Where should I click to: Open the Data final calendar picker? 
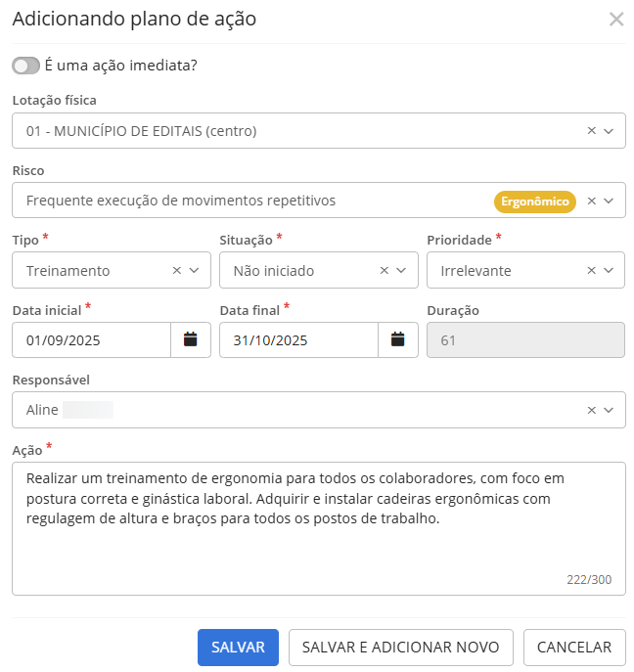[x=398, y=340]
